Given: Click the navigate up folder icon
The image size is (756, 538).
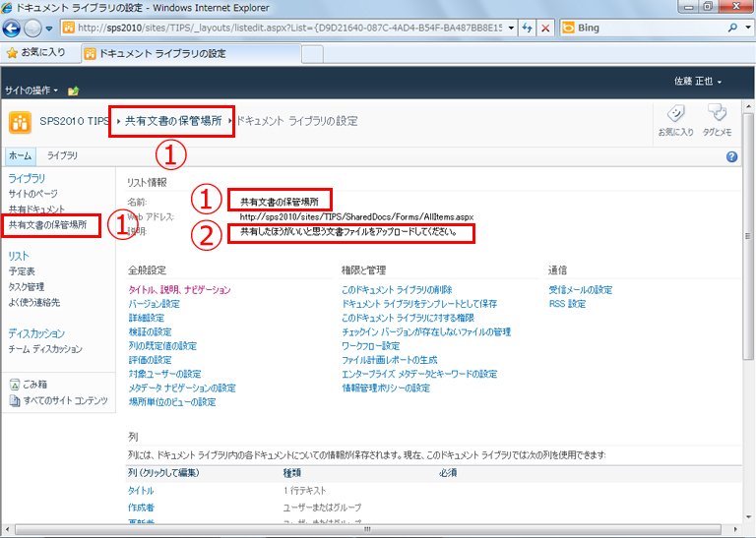Looking at the screenshot, I should [x=73, y=90].
